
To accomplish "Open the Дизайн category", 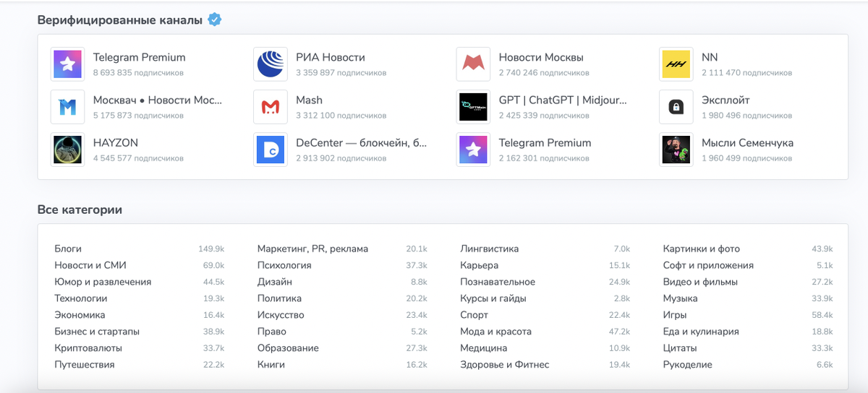I will (x=275, y=282).
